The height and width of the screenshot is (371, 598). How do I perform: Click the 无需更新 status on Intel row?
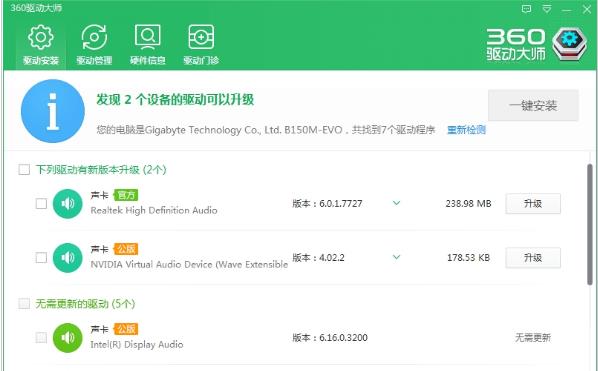[x=533, y=337]
